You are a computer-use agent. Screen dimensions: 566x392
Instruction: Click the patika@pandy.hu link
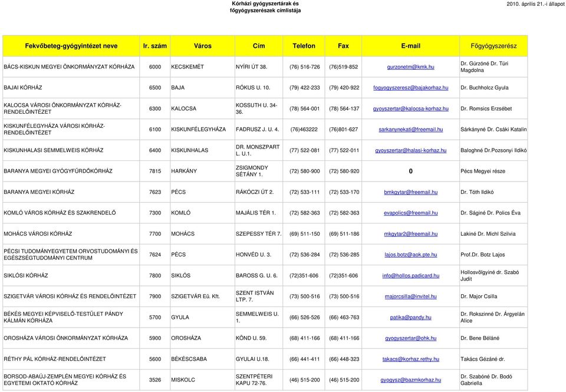[410, 317]
